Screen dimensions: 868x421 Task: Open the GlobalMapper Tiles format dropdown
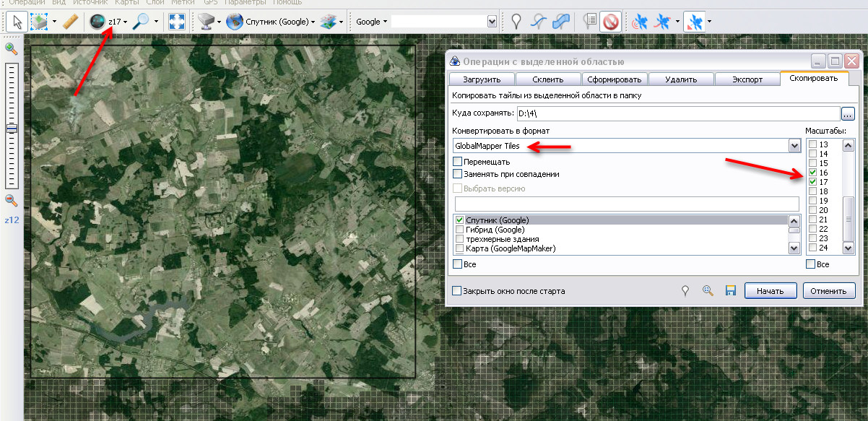794,146
